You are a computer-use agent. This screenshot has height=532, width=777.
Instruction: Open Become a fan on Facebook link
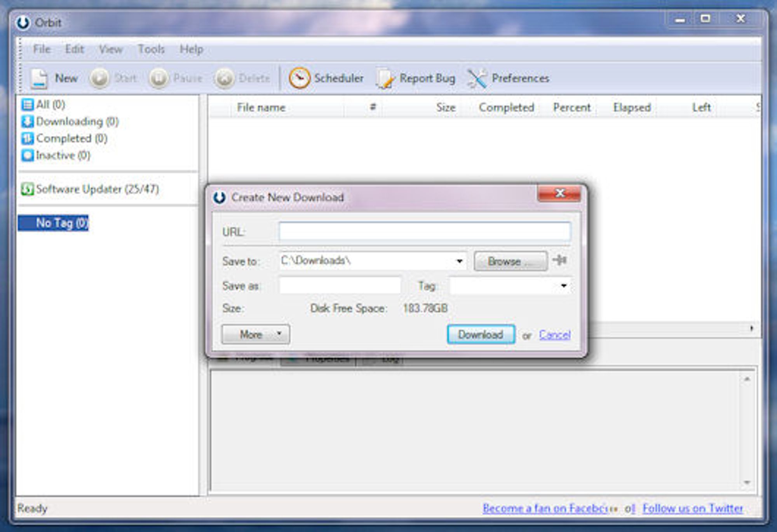point(550,508)
